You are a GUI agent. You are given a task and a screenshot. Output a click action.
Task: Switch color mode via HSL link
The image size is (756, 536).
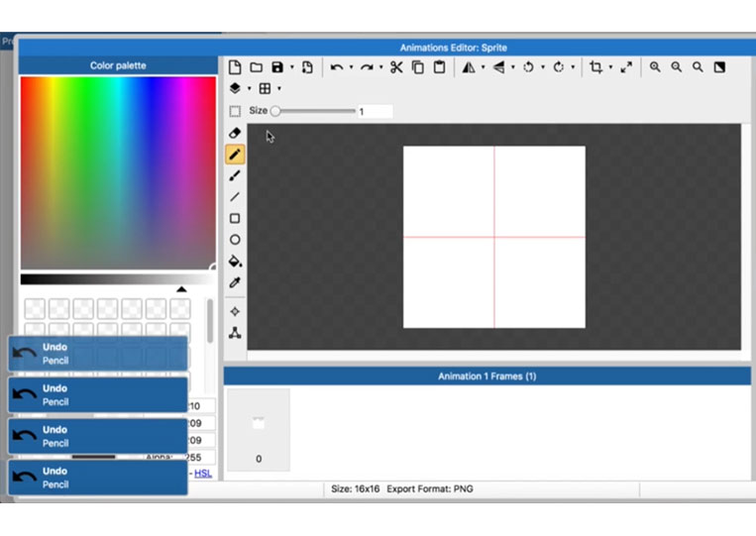(x=203, y=473)
